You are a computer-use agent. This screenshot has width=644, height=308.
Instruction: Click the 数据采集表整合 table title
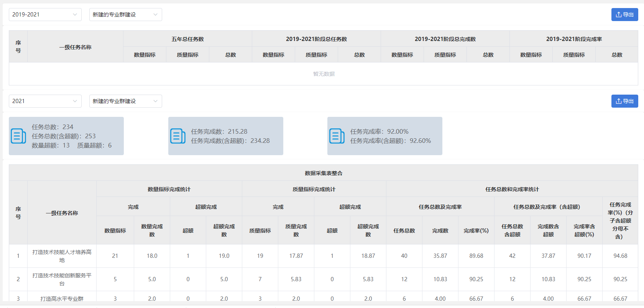[323, 173]
